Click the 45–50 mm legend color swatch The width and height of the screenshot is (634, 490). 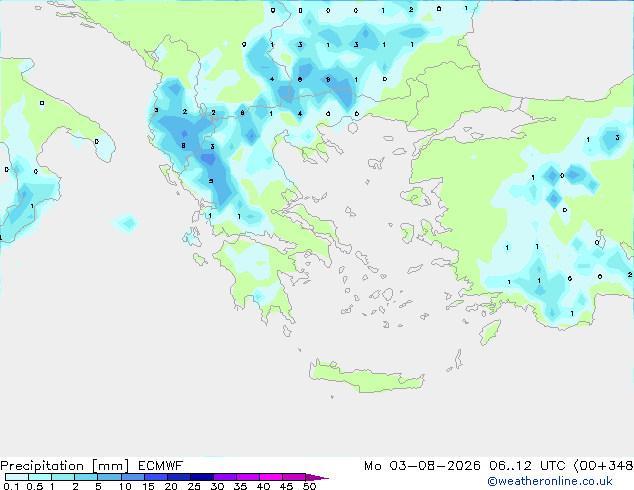294,477
